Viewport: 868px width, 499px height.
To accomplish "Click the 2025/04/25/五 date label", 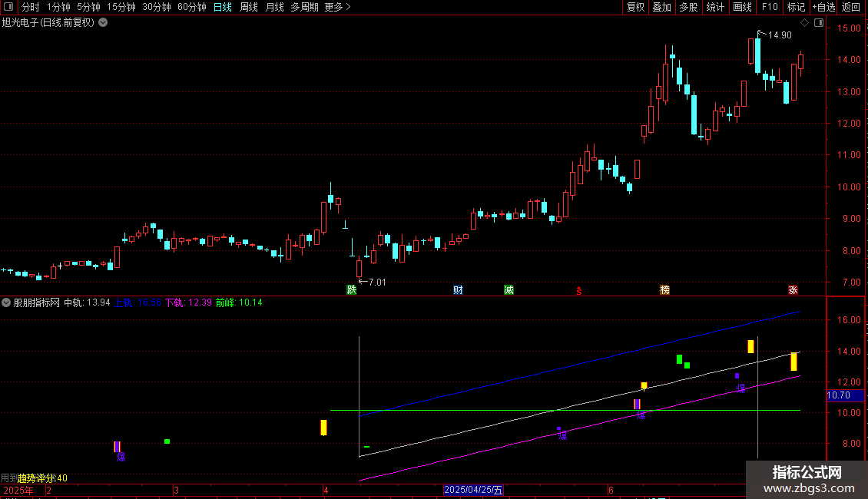I will pos(473,490).
